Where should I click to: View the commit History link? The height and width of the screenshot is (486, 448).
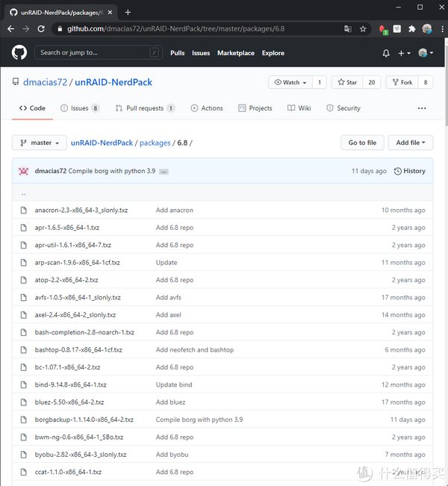click(x=409, y=171)
